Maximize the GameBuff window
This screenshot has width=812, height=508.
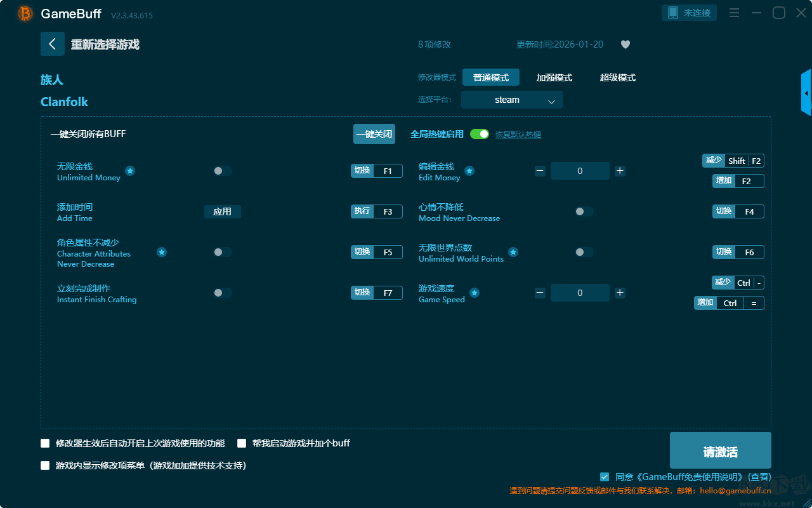coord(778,13)
